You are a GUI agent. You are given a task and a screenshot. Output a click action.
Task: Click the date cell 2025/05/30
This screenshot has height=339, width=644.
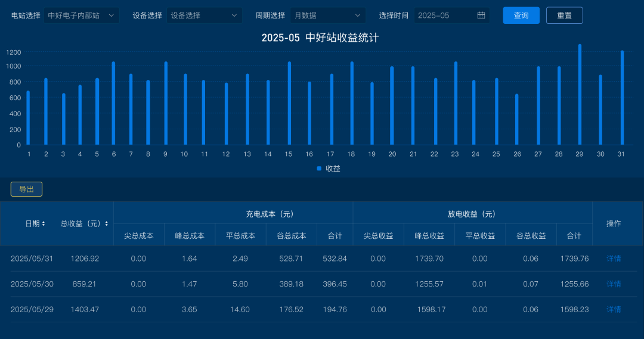pyautogui.click(x=32, y=284)
